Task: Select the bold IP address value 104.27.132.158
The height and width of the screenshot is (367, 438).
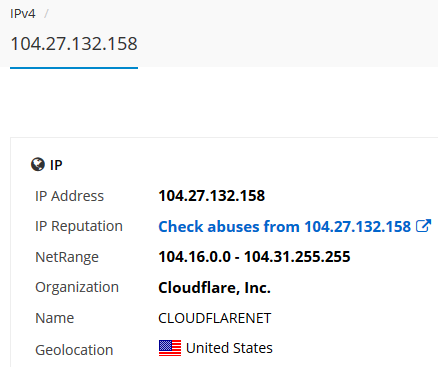Action: point(212,196)
